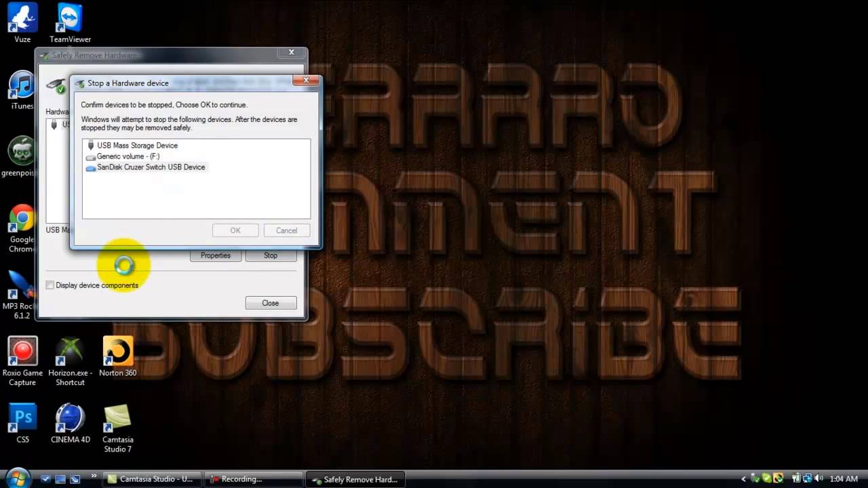Select Roxio Game Capture desktop icon
The height and width of the screenshot is (488, 868).
tap(22, 361)
